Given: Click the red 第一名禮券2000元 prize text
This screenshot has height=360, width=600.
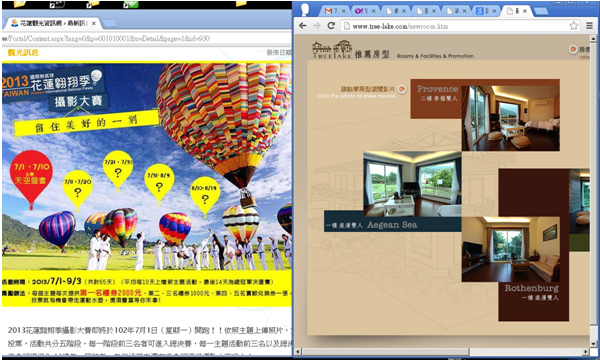Looking at the screenshot, I should [111, 293].
